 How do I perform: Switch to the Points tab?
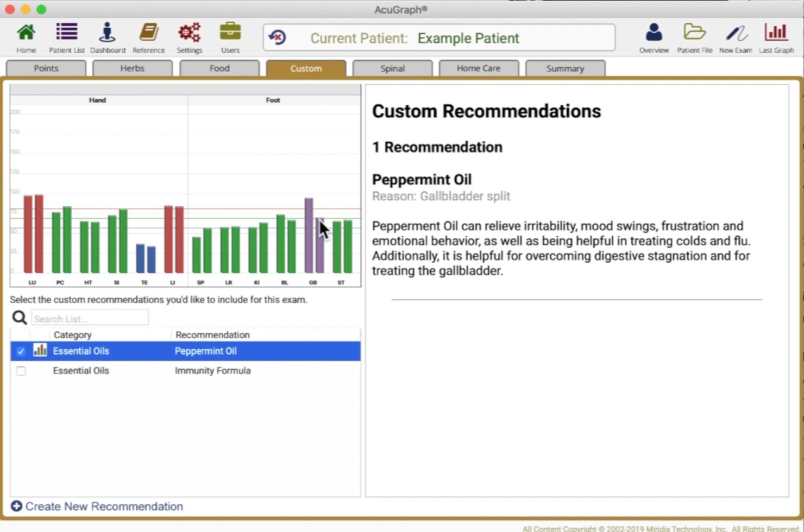click(46, 68)
